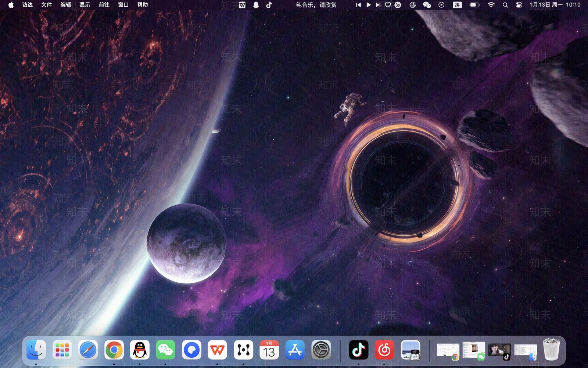Open the Wi-Fi status menu
Image resolution: width=588 pixels, height=368 pixels.
491,5
